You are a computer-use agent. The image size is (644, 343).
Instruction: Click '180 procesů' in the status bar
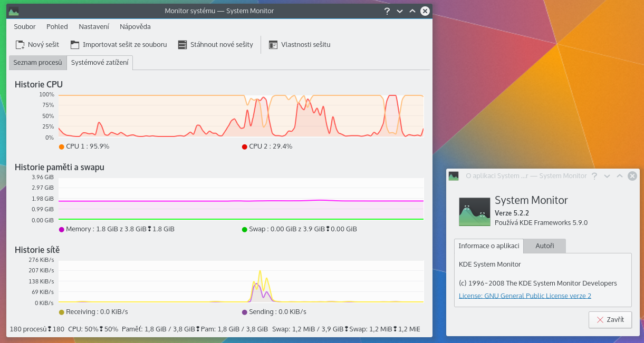click(x=28, y=329)
